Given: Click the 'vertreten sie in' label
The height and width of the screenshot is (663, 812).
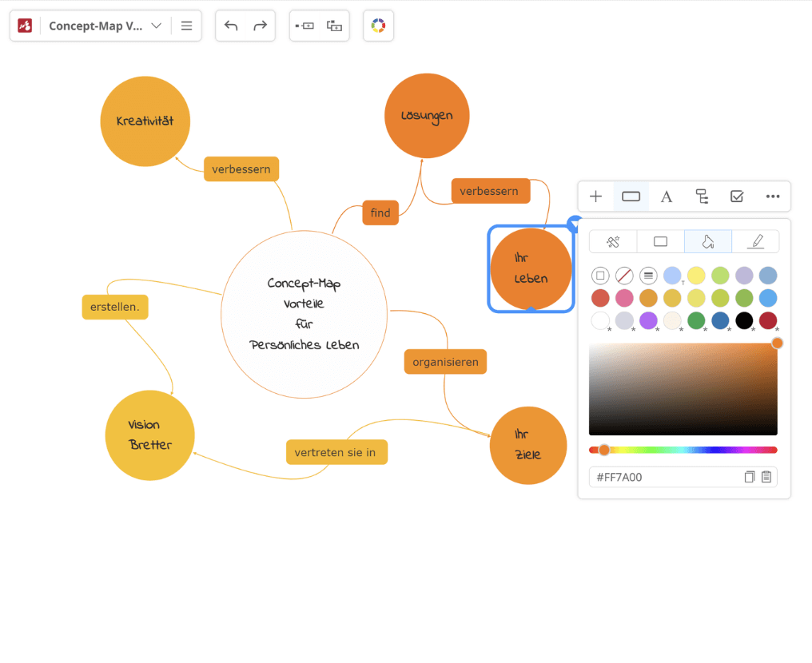Looking at the screenshot, I should click(336, 452).
